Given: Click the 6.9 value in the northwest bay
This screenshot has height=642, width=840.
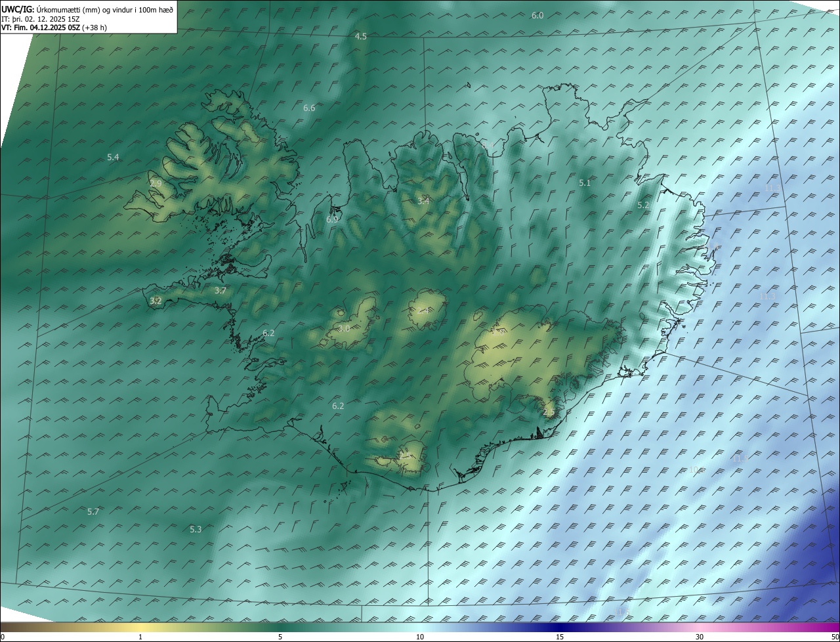Looking at the screenshot, I should [332, 220].
